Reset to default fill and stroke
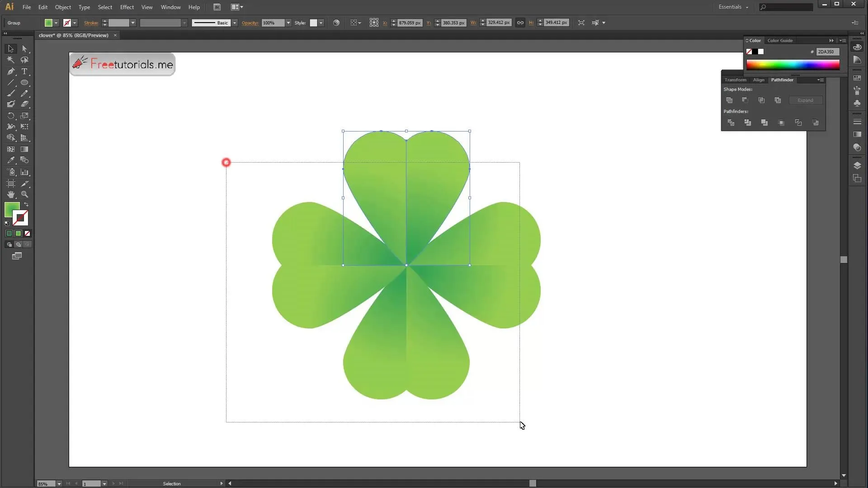The image size is (868, 488). (7, 223)
